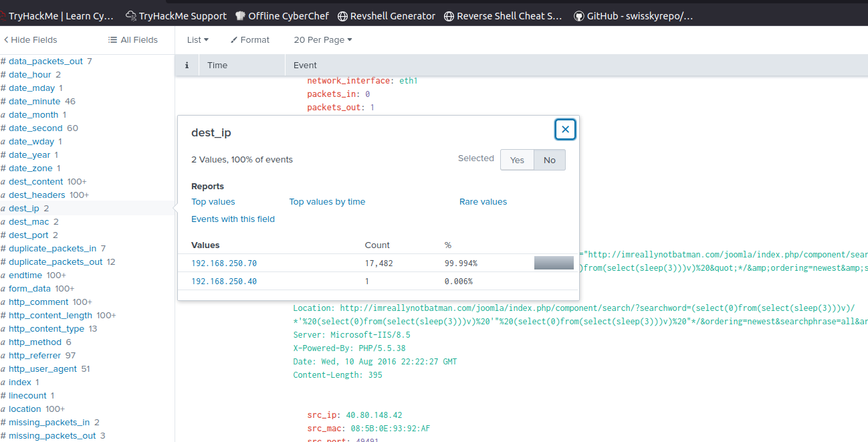
Task: Select the missing_packets_out field
Action: tap(52, 436)
